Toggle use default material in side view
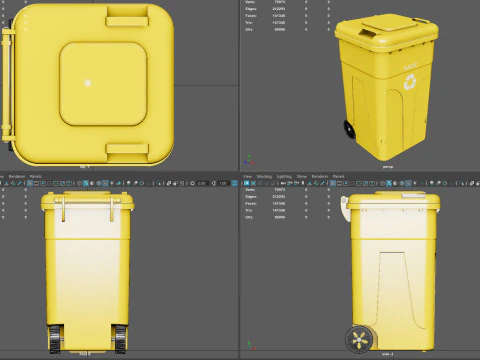This screenshot has width=480, height=360. click(x=395, y=183)
